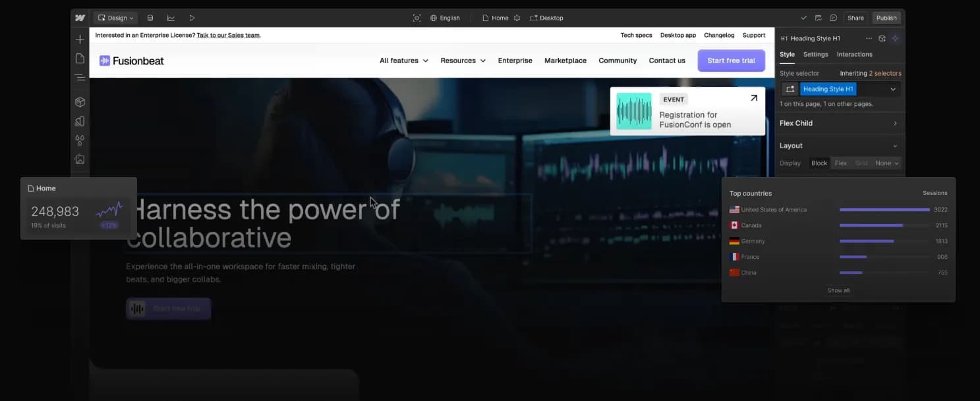
Task: Expand the All features menu
Action: [x=403, y=61]
